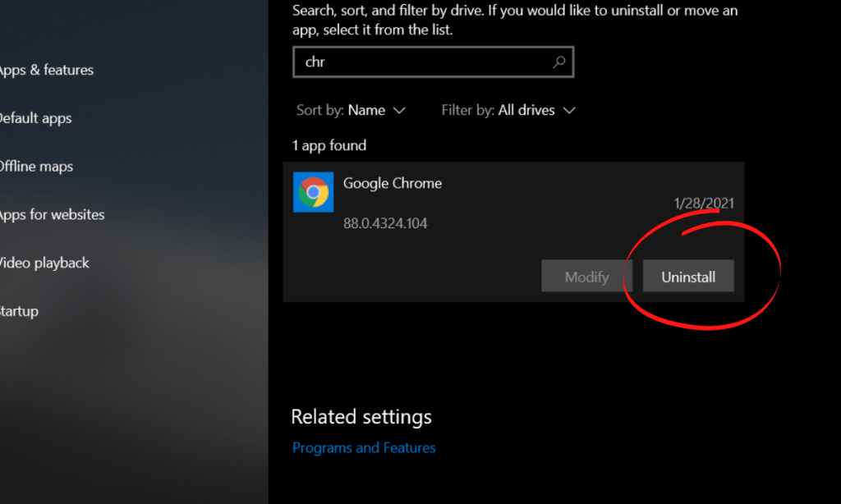Navigate to Video playback settings
The image size is (841, 504).
[44, 263]
